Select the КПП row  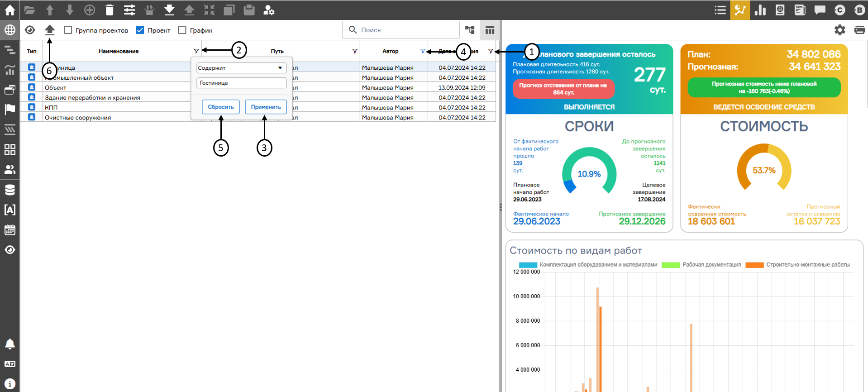point(258,107)
